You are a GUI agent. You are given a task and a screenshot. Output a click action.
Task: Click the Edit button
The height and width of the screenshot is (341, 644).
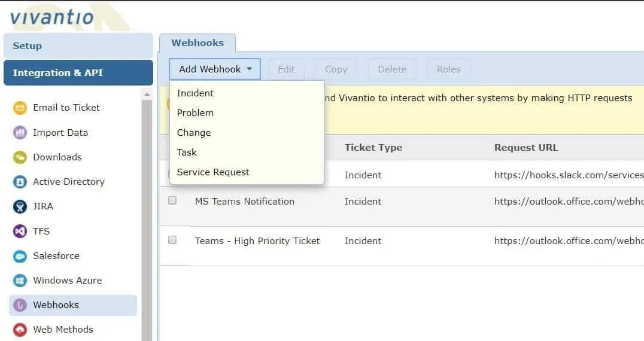pos(286,69)
